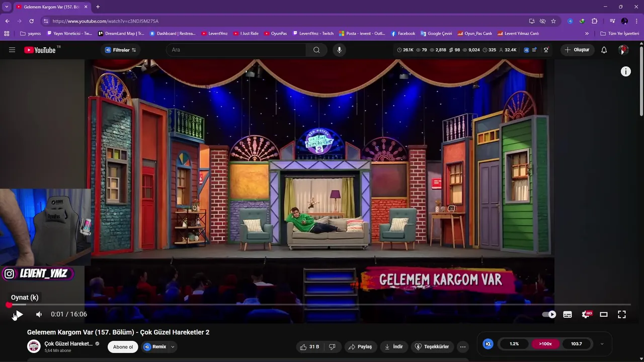The width and height of the screenshot is (644, 362).
Task: Open the yayınss bookmark folder
Action: pyautogui.click(x=31, y=34)
